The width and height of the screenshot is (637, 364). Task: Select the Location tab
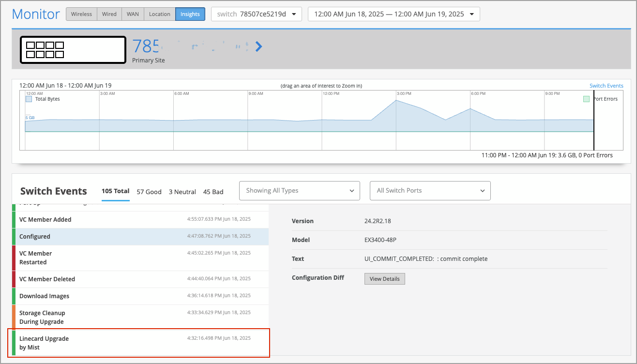pos(159,14)
